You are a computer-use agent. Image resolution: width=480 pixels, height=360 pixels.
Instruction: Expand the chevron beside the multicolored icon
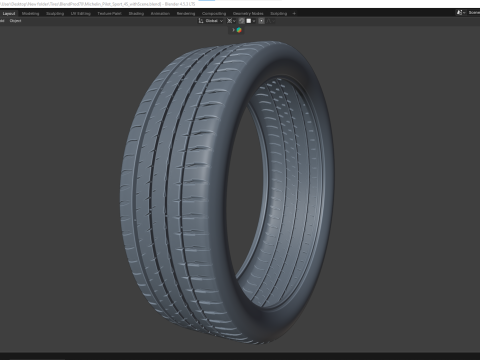[x=233, y=30]
